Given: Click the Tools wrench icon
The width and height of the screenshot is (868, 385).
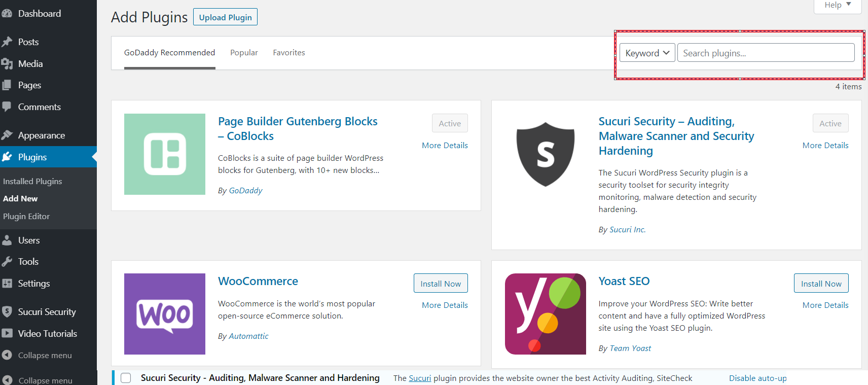Looking at the screenshot, I should click(7, 262).
